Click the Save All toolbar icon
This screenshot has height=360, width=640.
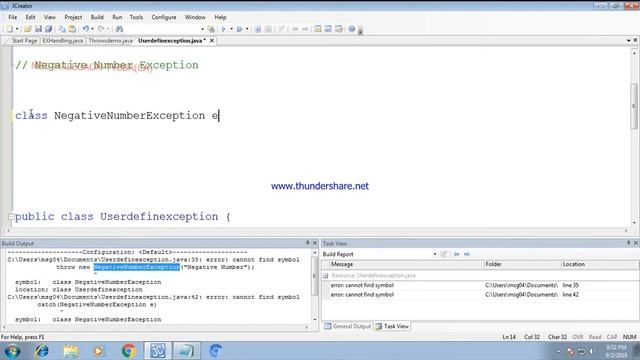(49, 29)
